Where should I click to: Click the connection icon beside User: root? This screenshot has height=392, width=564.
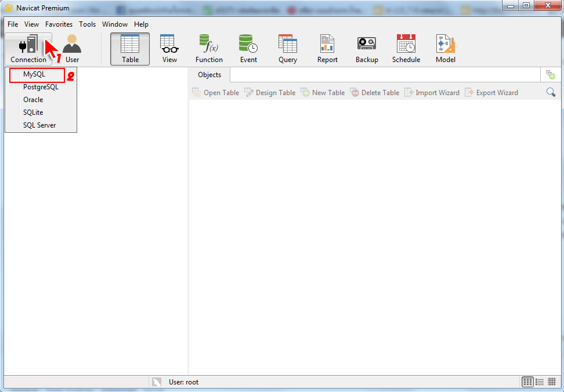[157, 382]
